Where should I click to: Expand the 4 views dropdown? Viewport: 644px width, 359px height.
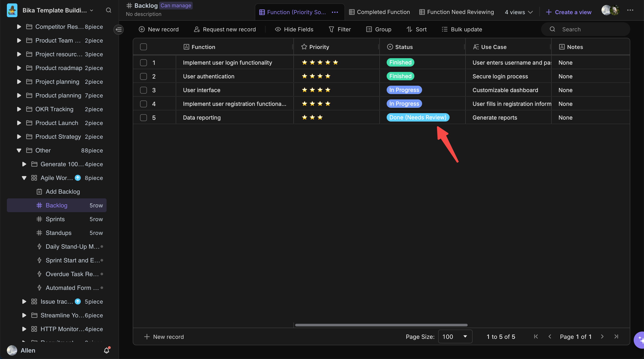(519, 12)
